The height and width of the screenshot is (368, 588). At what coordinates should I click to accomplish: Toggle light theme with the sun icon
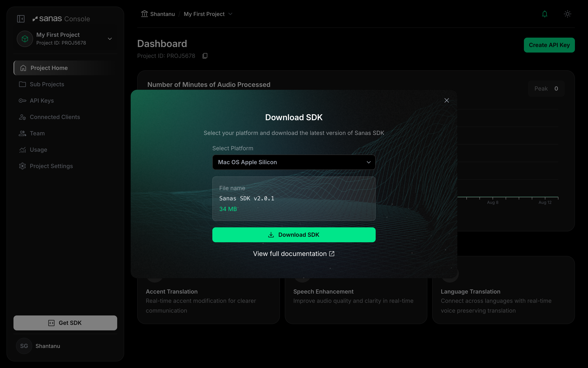pos(567,14)
